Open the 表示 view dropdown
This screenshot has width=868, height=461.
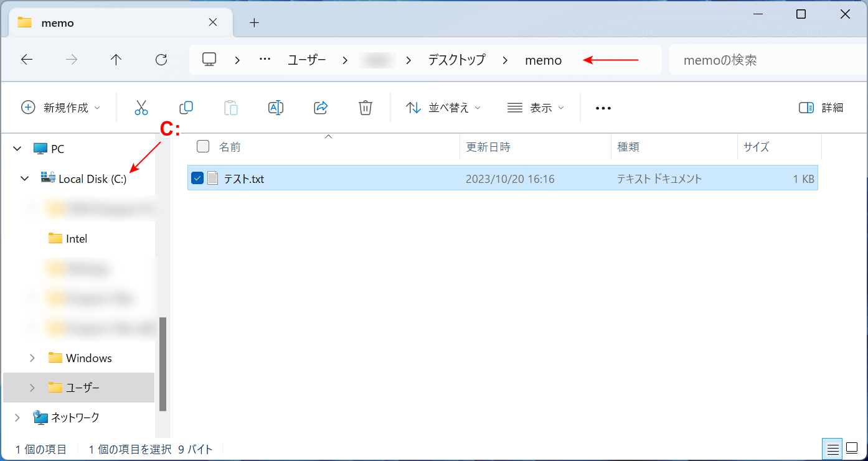tap(535, 108)
